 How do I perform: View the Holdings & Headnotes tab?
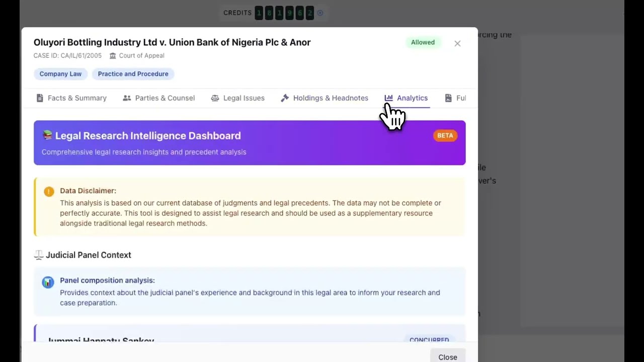click(325, 98)
